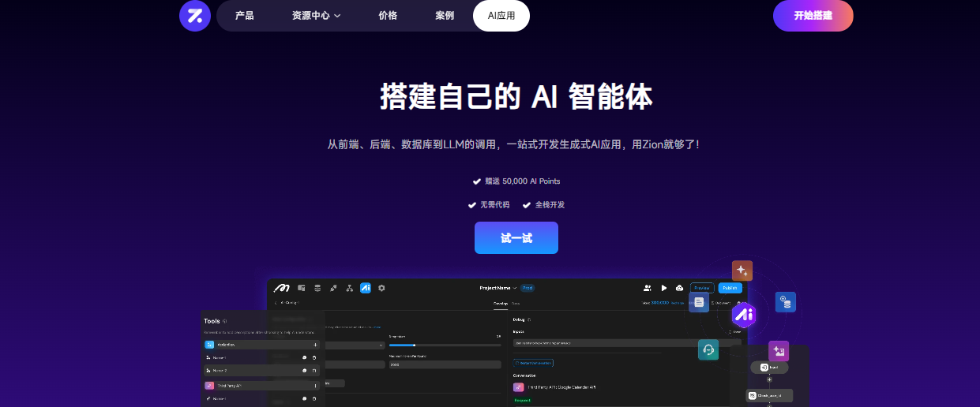Click the checkmark beside 无需代码

472,205
